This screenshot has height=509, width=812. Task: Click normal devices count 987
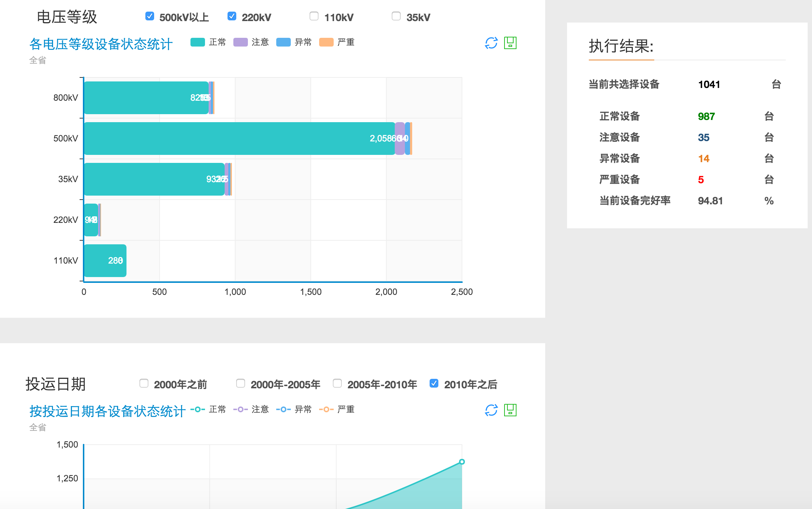click(706, 116)
